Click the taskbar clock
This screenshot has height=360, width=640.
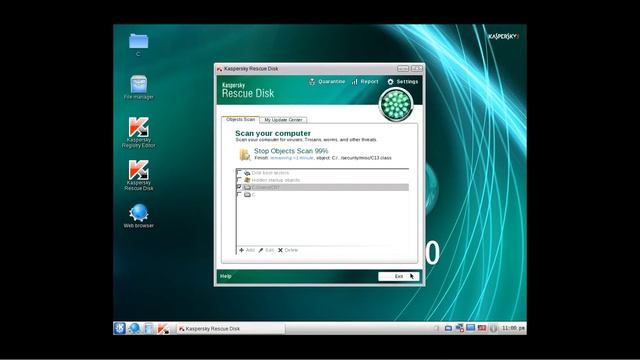[513, 328]
